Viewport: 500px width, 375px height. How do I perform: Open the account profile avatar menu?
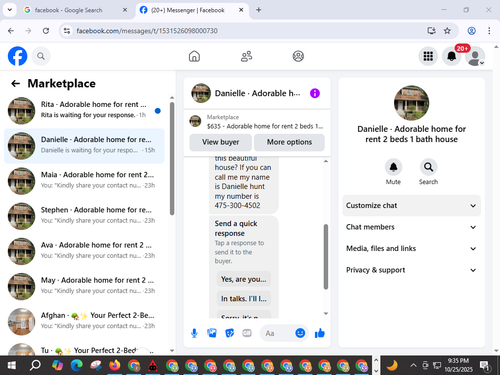point(475,56)
